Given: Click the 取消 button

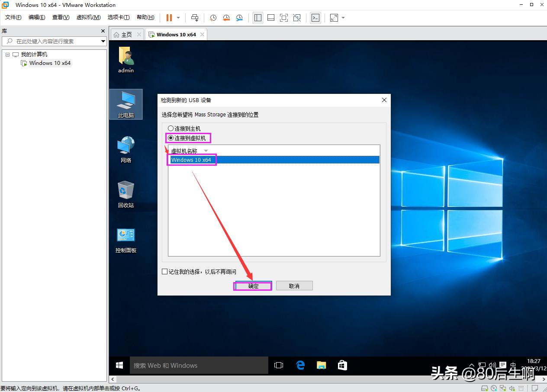Looking at the screenshot, I should point(294,286).
